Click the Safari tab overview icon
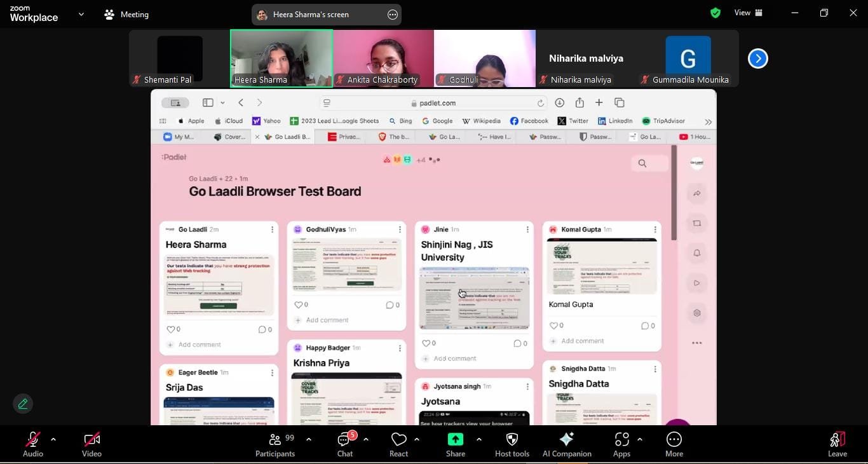This screenshot has width=868, height=464. click(620, 102)
